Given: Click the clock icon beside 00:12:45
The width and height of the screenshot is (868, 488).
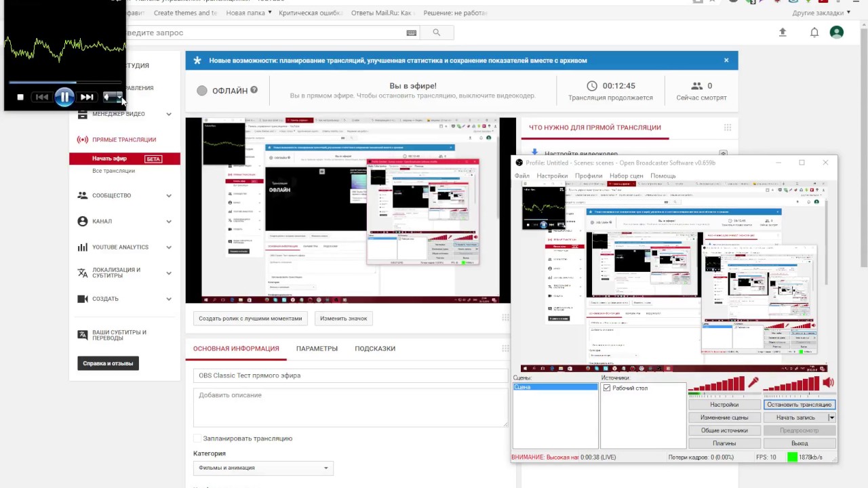Looking at the screenshot, I should (x=592, y=86).
